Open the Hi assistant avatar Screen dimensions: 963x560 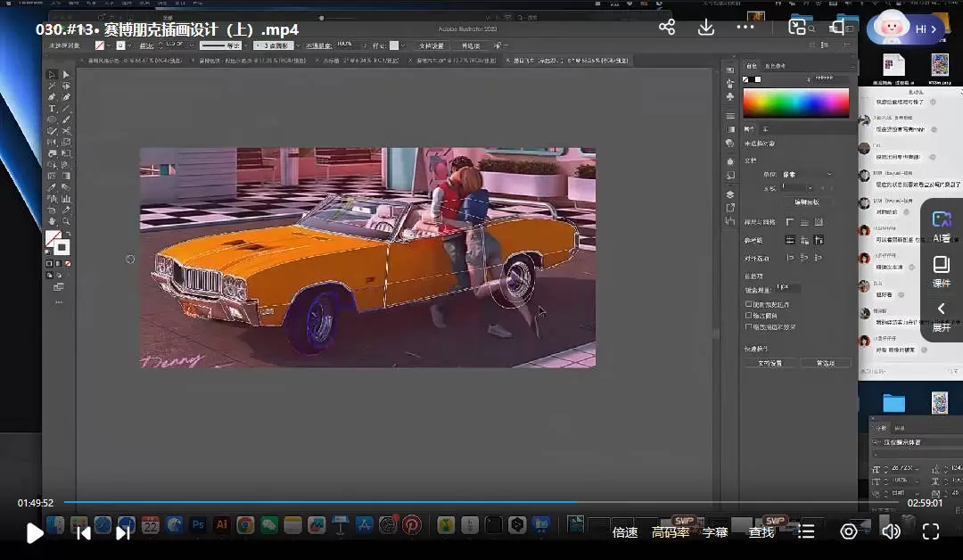pos(905,29)
